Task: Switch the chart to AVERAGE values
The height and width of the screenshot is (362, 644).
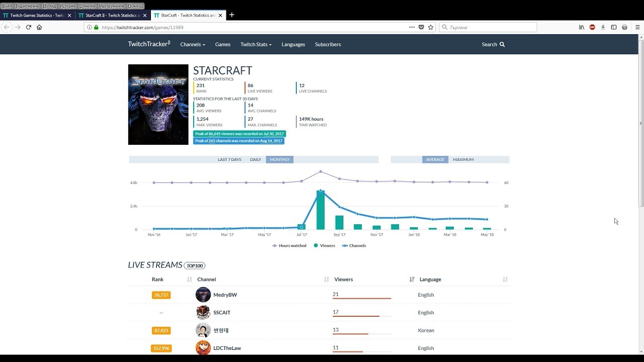Action: [435, 159]
